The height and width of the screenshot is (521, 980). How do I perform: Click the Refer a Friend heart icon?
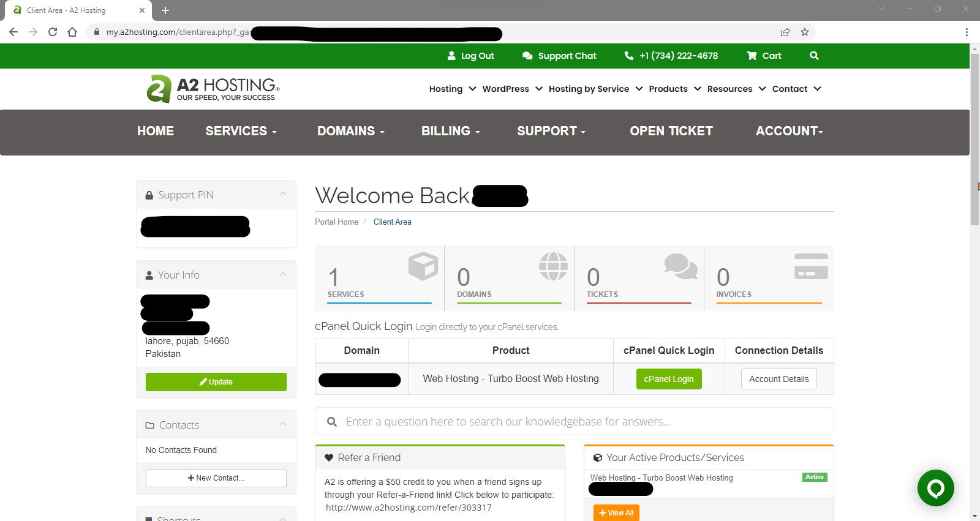(x=329, y=458)
